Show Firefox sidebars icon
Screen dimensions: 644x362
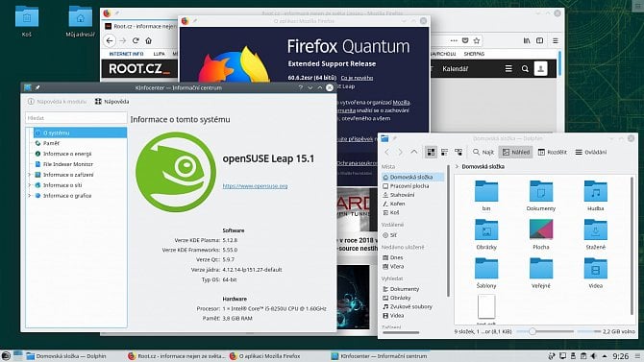(x=539, y=40)
